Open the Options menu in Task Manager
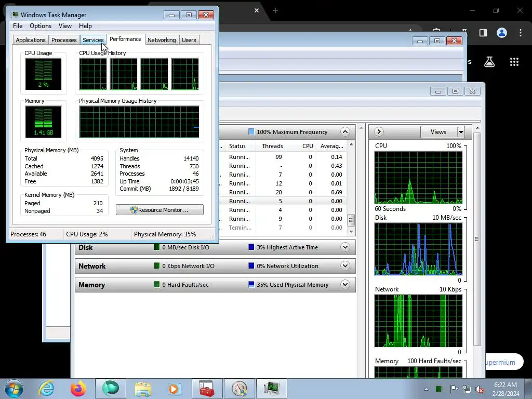 [41, 26]
